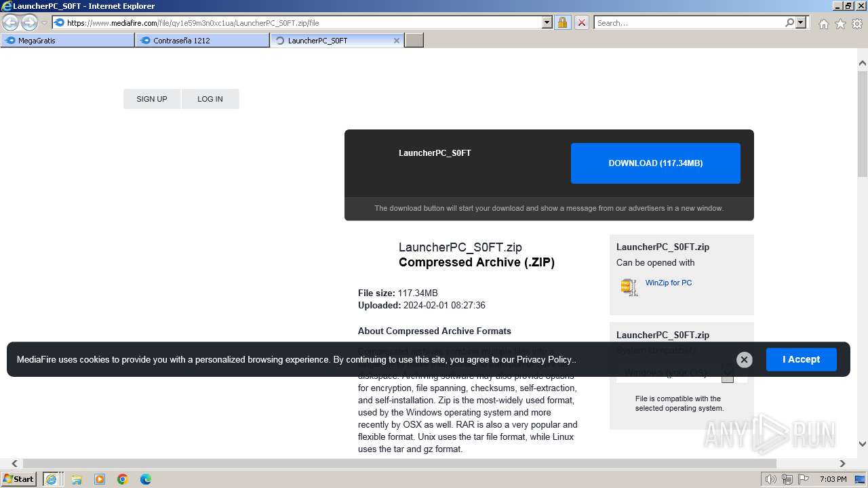868x488 pixels.
Task: Launch Microsoft Edge from the taskbar
Action: tap(146, 479)
